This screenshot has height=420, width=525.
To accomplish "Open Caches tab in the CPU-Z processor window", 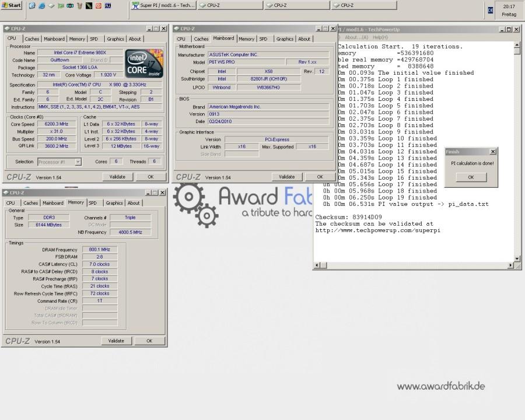I will 32,39.
